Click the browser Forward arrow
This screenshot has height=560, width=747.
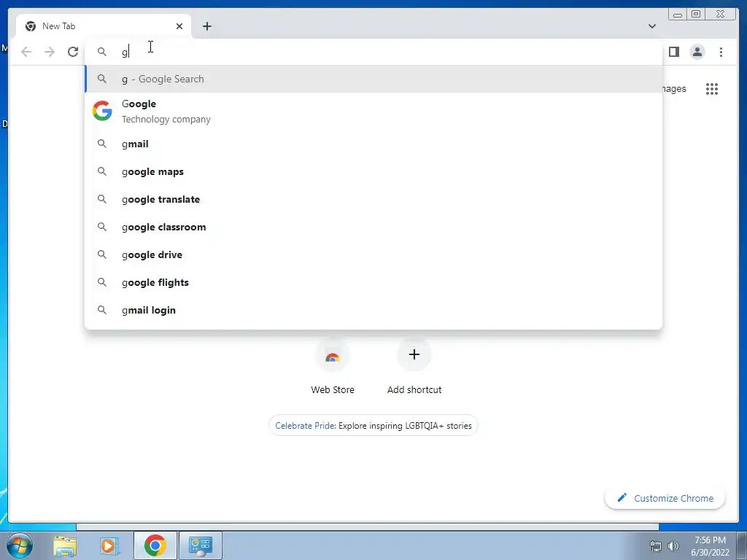pos(50,52)
